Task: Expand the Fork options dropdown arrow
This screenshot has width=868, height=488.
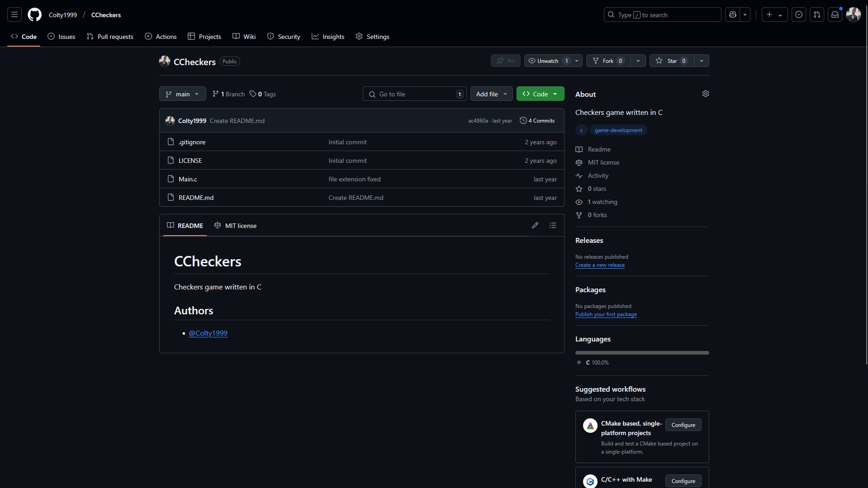Action: [638, 61]
